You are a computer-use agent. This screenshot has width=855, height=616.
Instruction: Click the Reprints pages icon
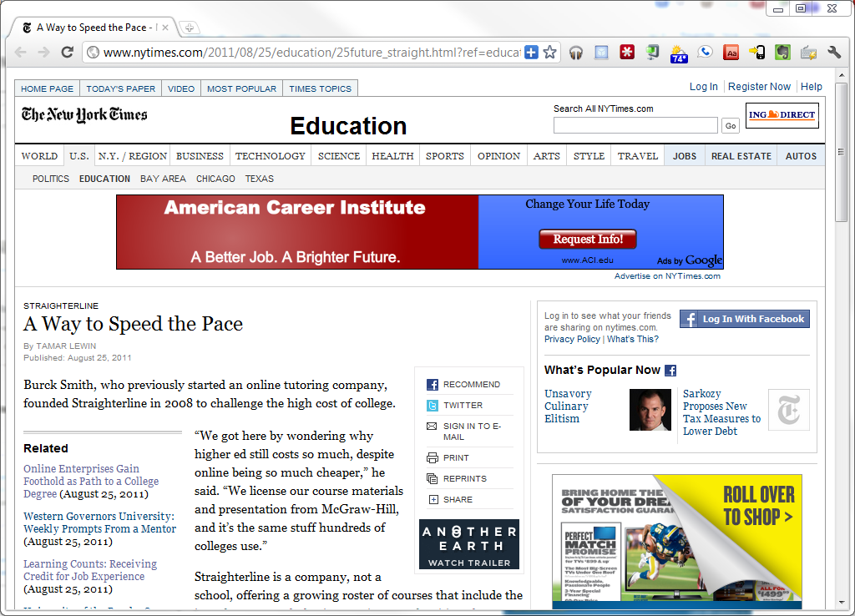pos(433,478)
